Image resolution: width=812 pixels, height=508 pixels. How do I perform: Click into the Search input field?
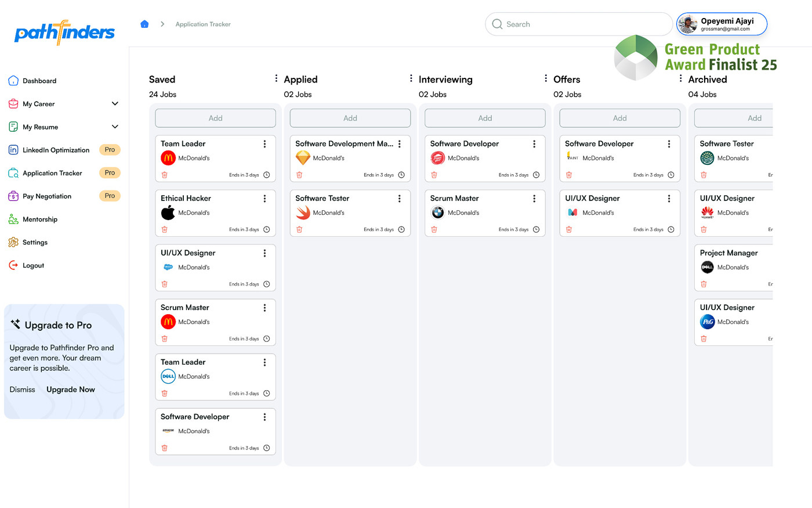[x=580, y=24]
